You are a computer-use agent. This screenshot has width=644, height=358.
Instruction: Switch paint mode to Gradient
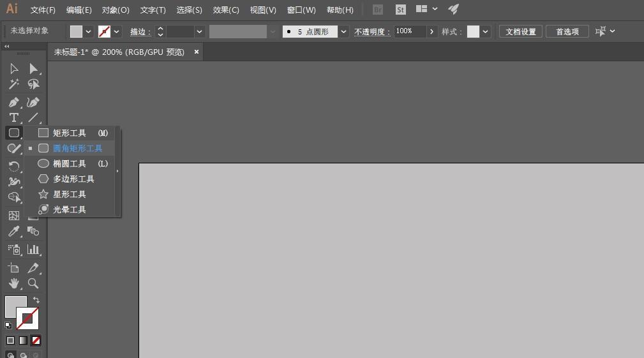[23, 340]
